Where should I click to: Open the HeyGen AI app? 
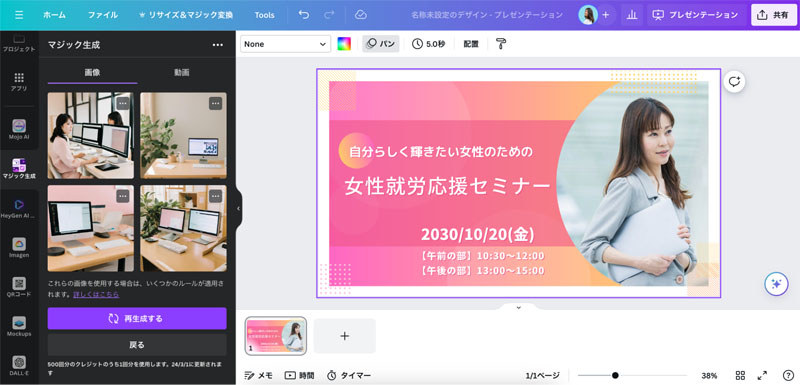coord(19,208)
